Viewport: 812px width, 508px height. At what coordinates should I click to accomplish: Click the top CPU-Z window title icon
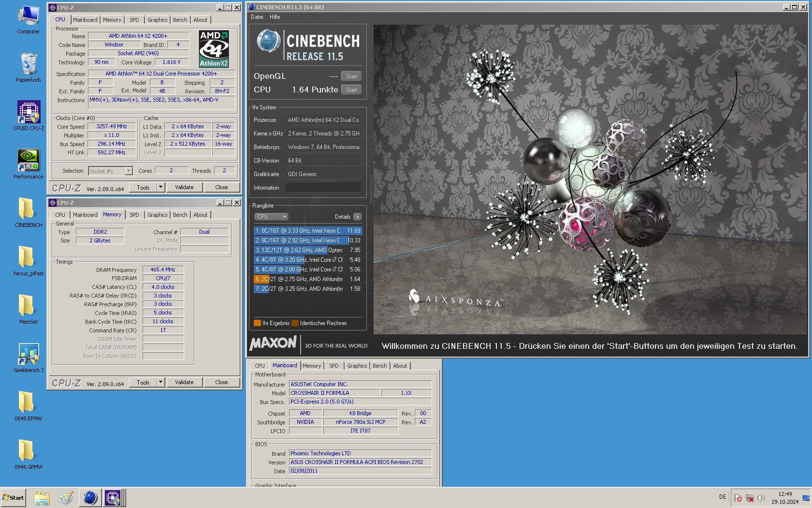pyautogui.click(x=53, y=8)
